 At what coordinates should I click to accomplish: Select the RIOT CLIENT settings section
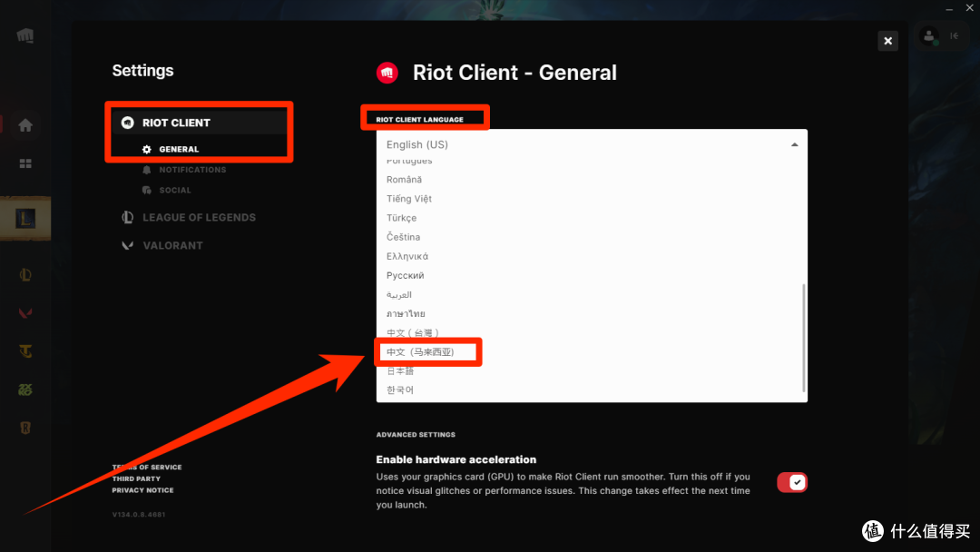click(199, 123)
